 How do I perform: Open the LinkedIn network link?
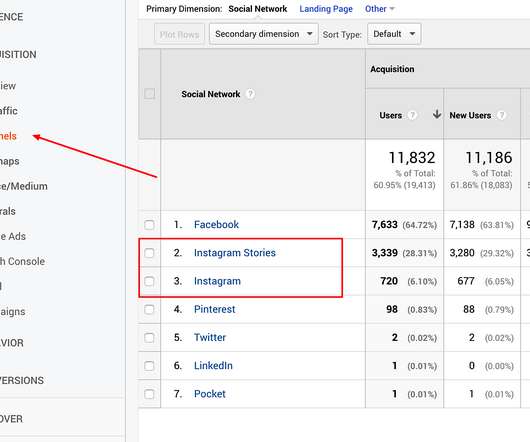tap(213, 366)
